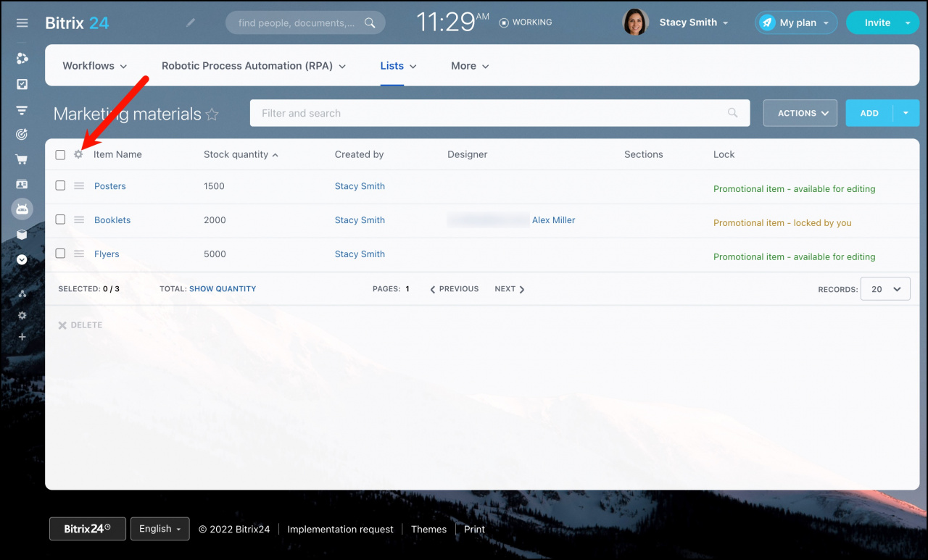Go to PREVIOUS page

coord(455,289)
